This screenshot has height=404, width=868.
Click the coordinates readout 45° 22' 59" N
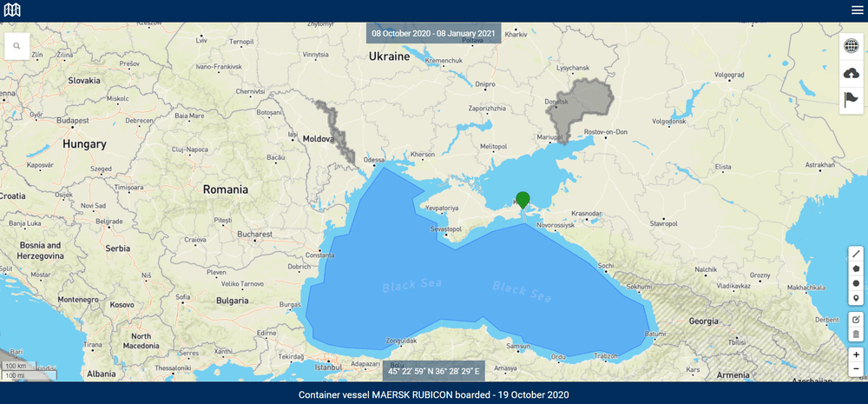pos(433,371)
